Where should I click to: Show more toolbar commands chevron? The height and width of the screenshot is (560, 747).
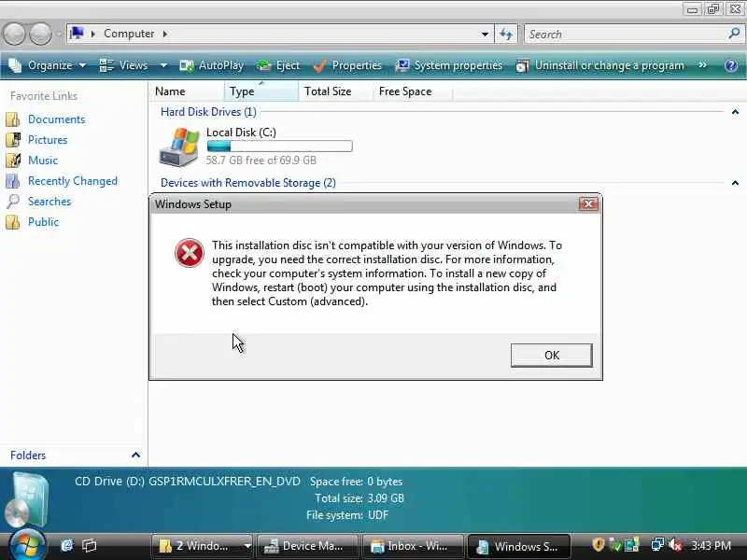[x=703, y=64]
